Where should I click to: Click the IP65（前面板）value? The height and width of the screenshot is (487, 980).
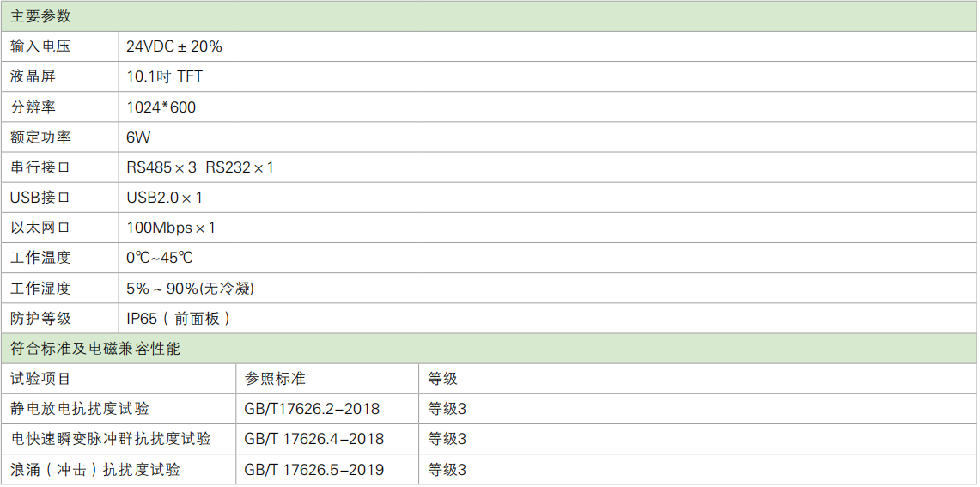[179, 319]
